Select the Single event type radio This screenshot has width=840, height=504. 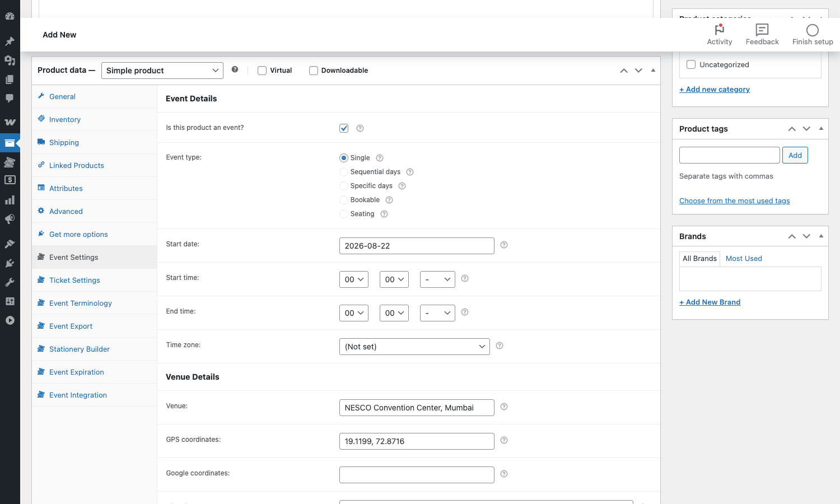pos(344,158)
